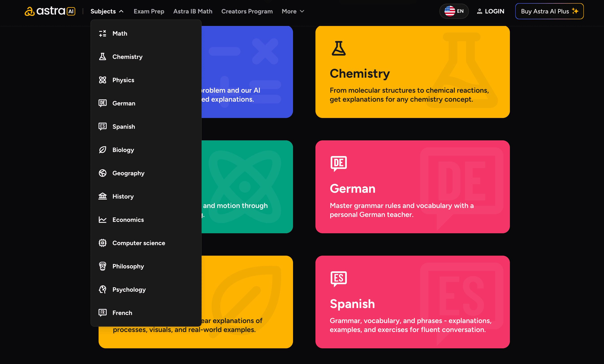Viewport: 604px width, 364px height.
Task: Click the ES speech icon on Spanish card
Action: 339,279
